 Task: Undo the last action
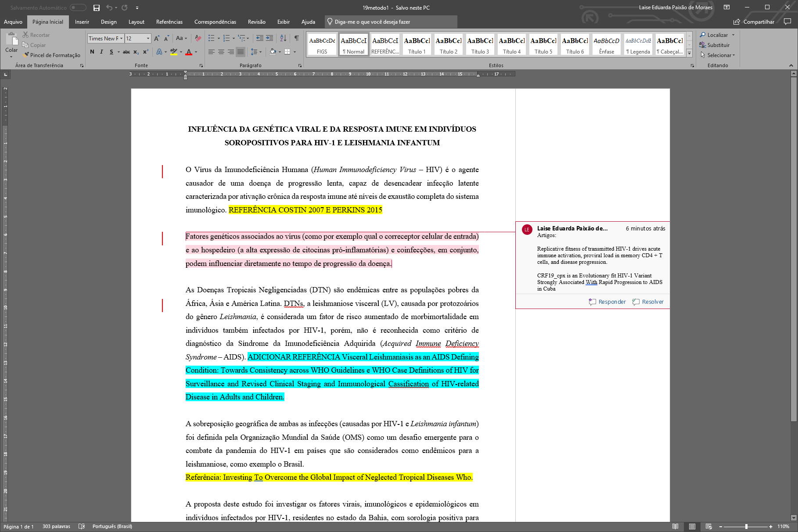(x=109, y=7)
